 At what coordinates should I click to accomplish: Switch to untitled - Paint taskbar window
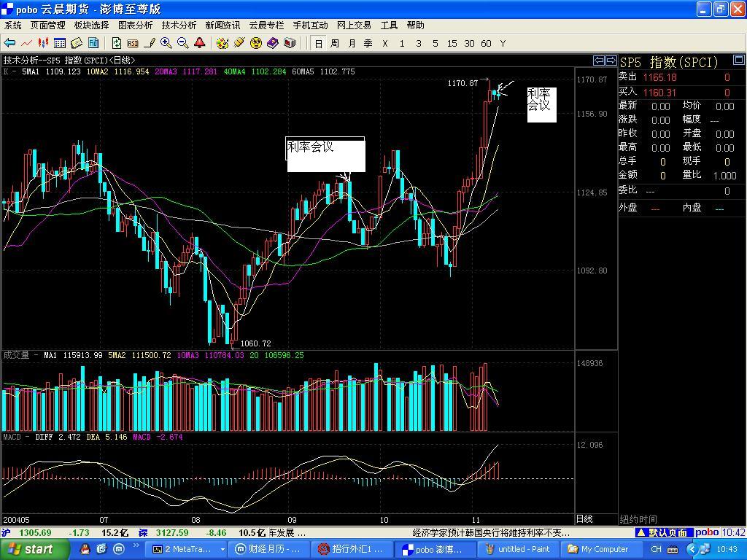518,549
